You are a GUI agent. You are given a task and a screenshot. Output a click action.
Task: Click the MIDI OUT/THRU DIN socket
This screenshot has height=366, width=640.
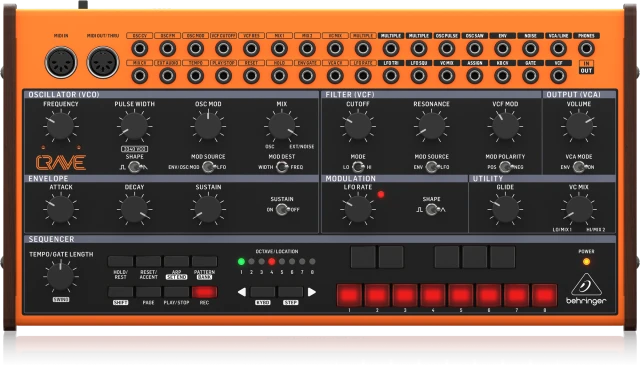[103, 62]
